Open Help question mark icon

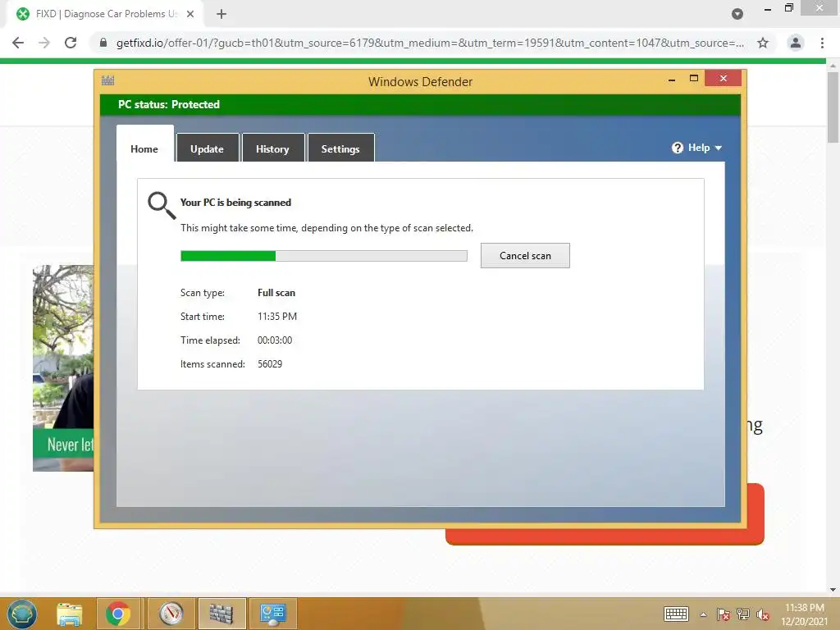(677, 148)
